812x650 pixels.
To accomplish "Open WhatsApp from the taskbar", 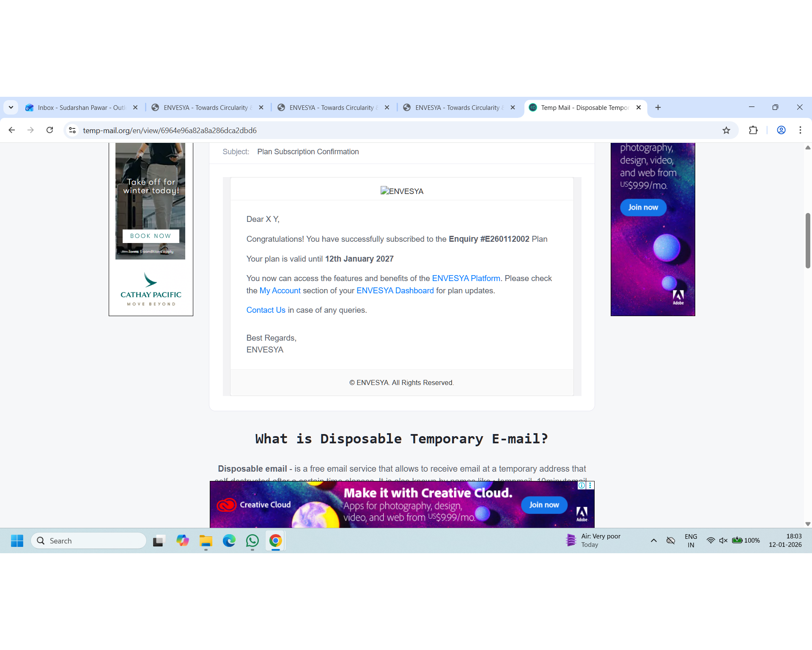I will tap(252, 541).
